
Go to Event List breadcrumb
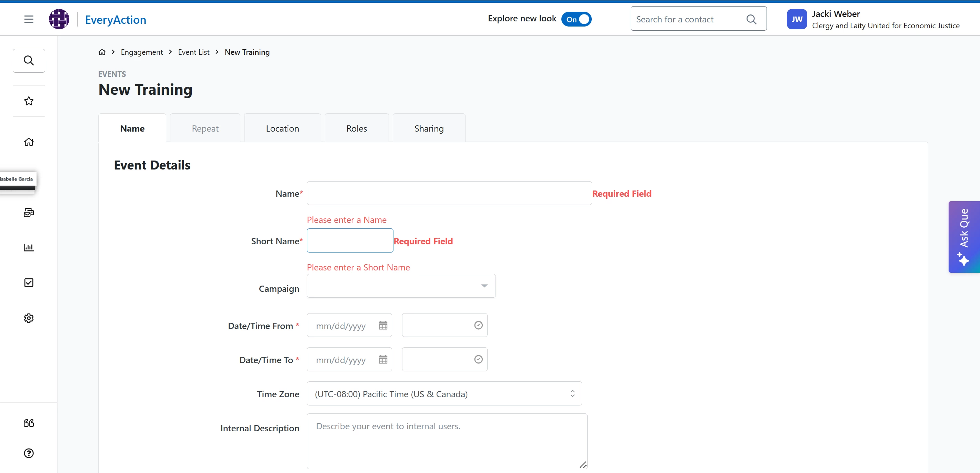click(x=194, y=52)
